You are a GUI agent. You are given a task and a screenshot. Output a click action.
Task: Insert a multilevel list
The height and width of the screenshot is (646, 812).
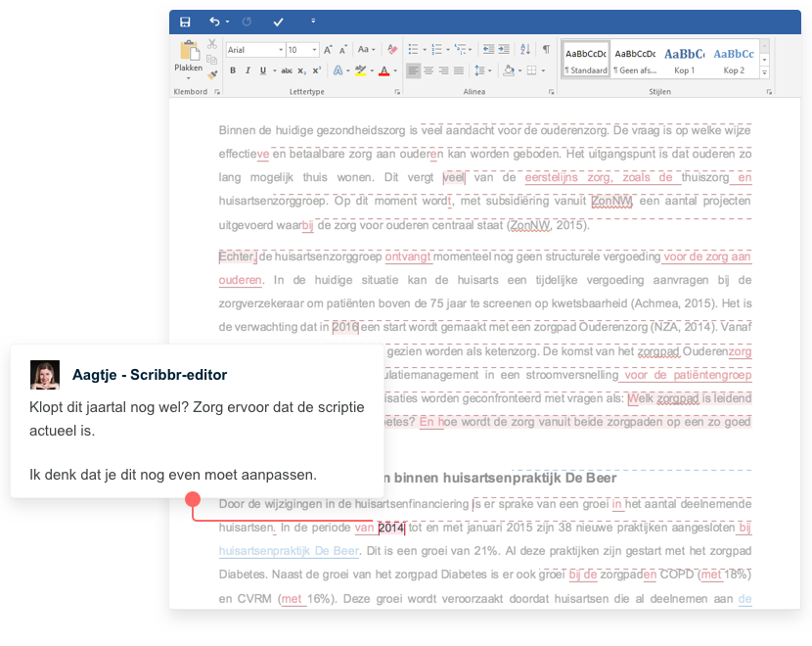click(x=460, y=50)
